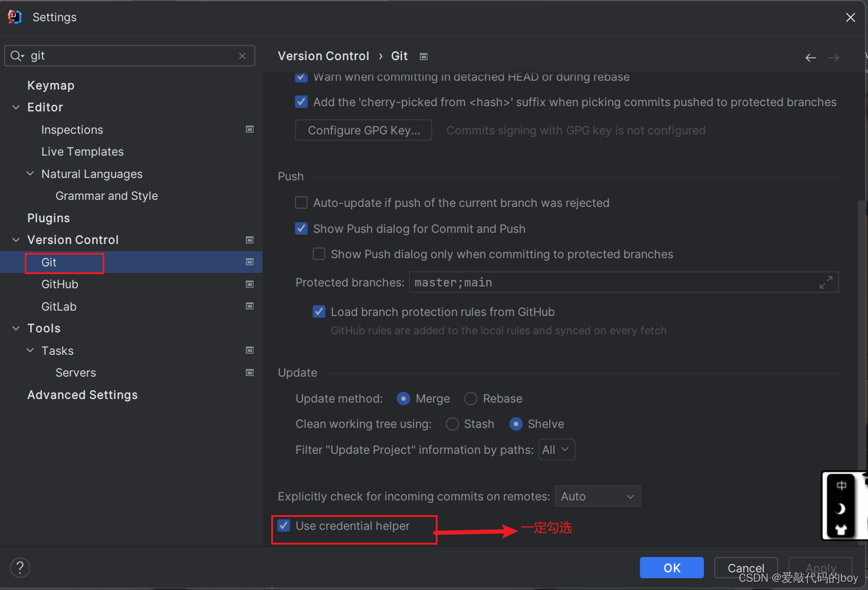Open Inspections settings page
This screenshot has height=590, width=868.
[x=72, y=130]
